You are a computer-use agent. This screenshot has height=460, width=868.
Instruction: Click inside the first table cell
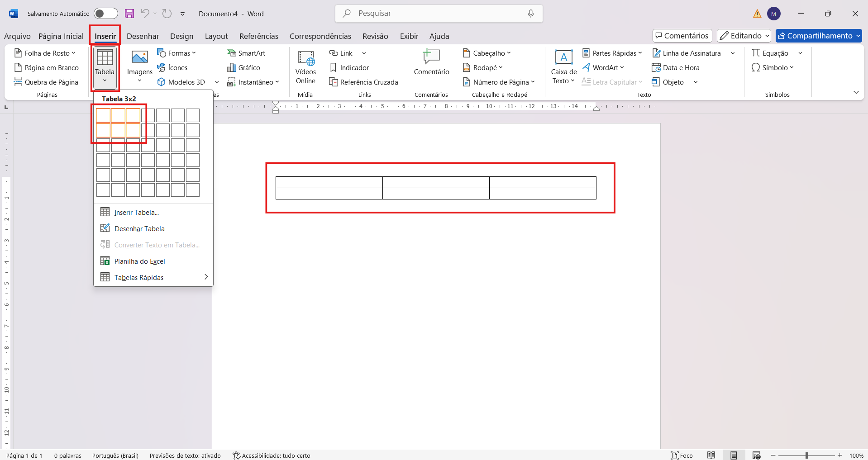coord(329,182)
